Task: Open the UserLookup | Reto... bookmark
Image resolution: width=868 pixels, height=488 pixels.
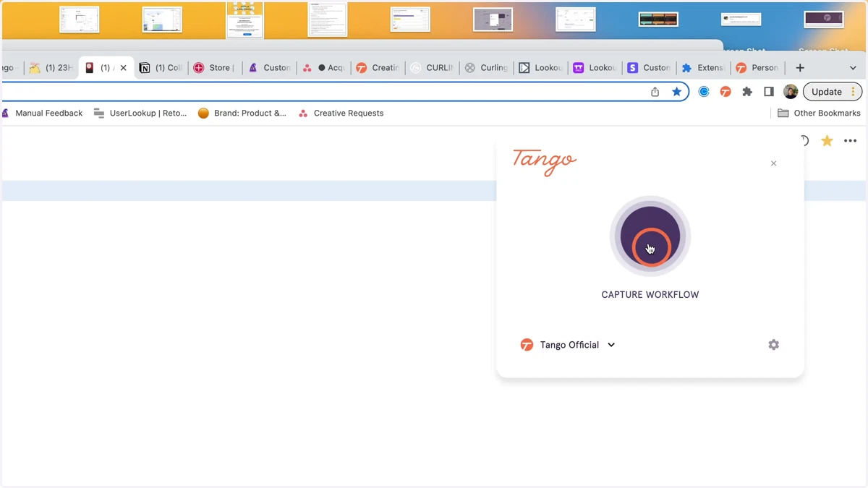Action: tap(140, 114)
